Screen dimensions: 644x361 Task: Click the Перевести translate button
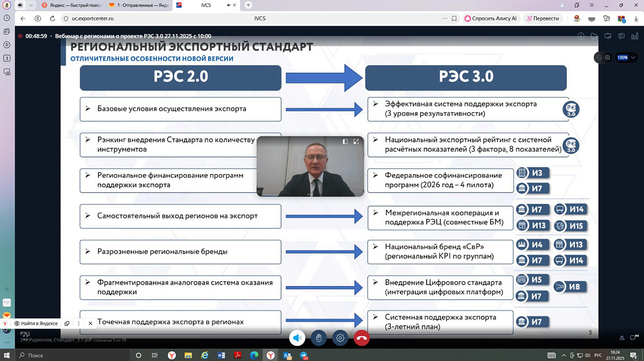pos(542,19)
